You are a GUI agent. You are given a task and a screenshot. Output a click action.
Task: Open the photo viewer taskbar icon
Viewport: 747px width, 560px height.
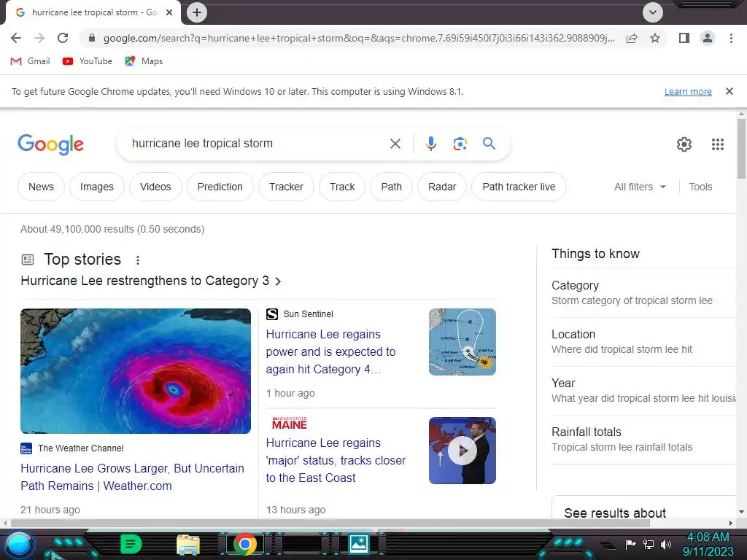[x=358, y=544]
